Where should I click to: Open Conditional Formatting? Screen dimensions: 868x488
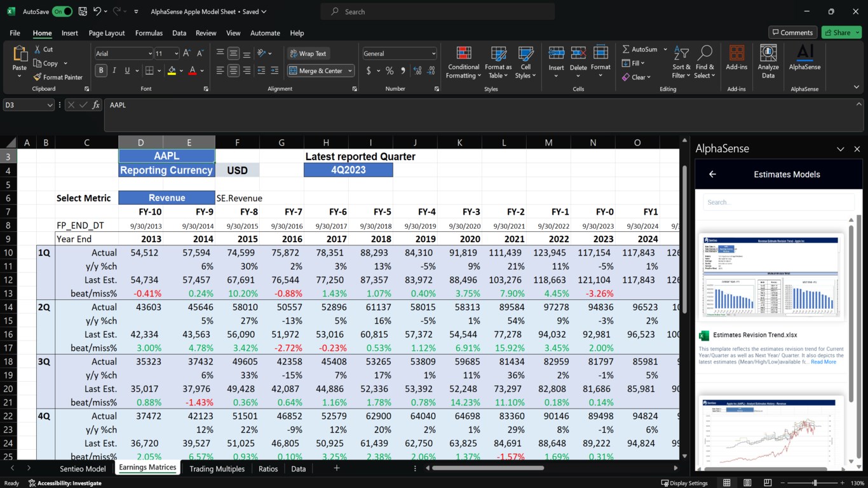[x=463, y=62]
